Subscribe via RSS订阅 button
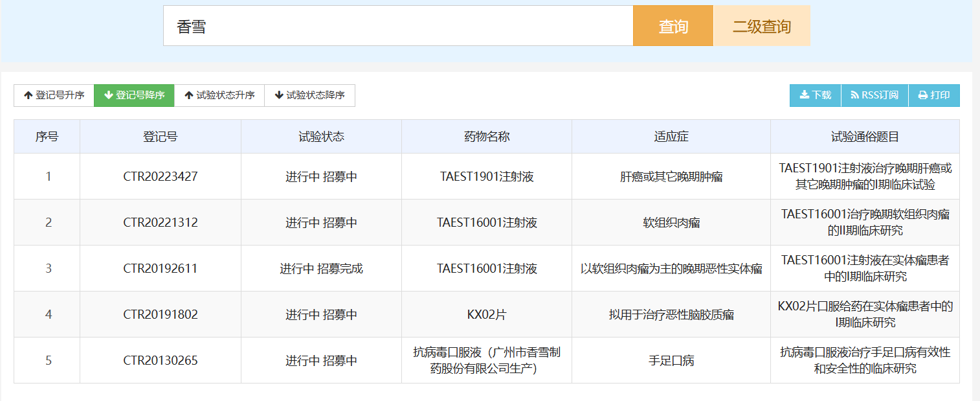980x401 pixels. tap(874, 95)
